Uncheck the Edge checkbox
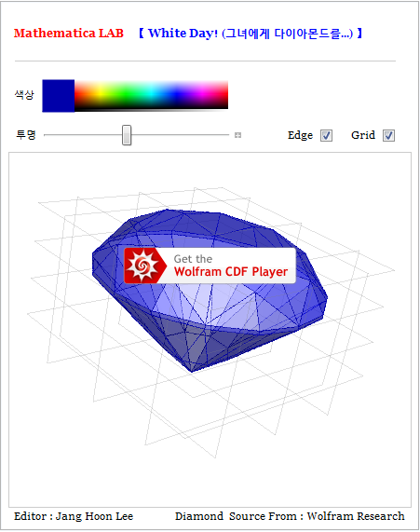 (x=326, y=135)
